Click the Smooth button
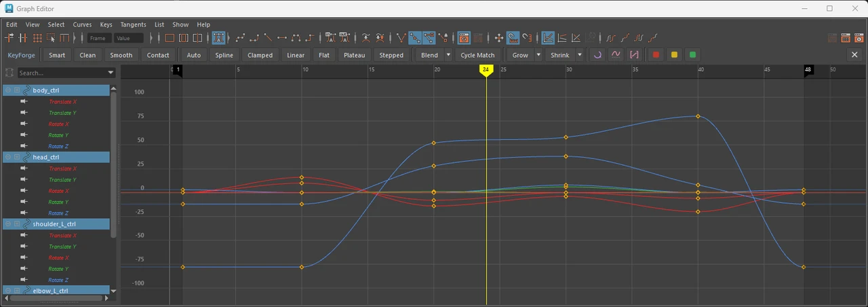Image resolution: width=868 pixels, height=307 pixels. tap(121, 55)
